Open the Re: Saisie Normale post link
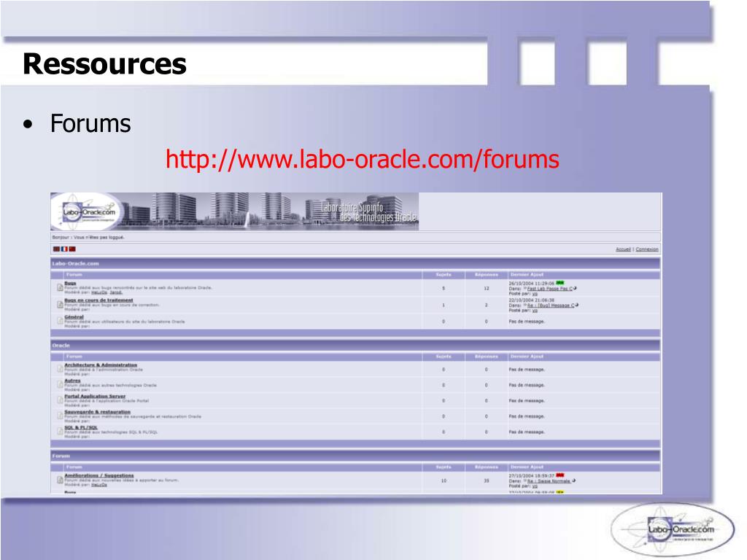This screenshot has width=747, height=560. [x=549, y=481]
